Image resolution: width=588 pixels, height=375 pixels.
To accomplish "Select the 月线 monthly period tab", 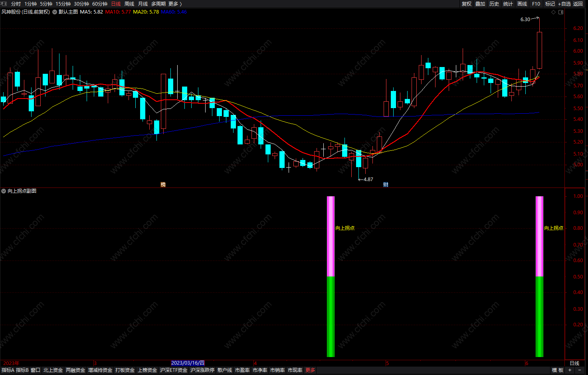I will [x=143, y=4].
